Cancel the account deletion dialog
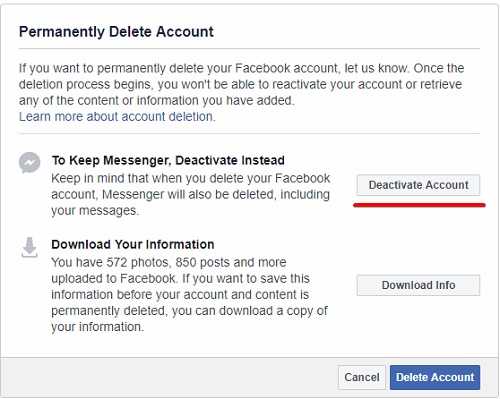The image size is (500, 399). 362,377
